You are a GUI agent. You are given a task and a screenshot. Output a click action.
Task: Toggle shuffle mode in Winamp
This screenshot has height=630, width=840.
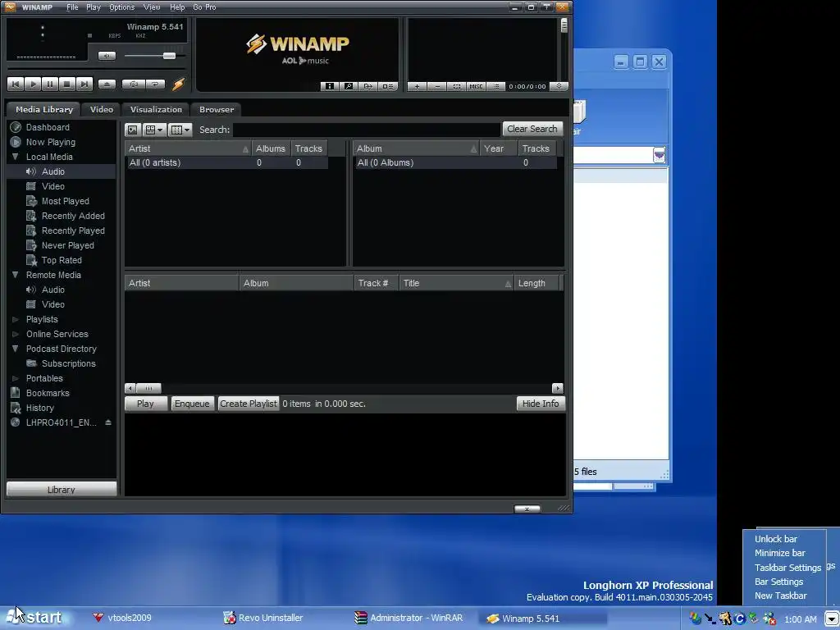point(134,84)
